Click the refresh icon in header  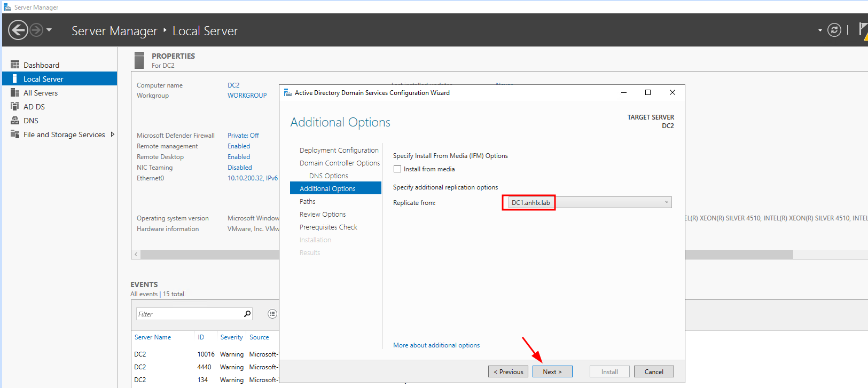point(834,30)
